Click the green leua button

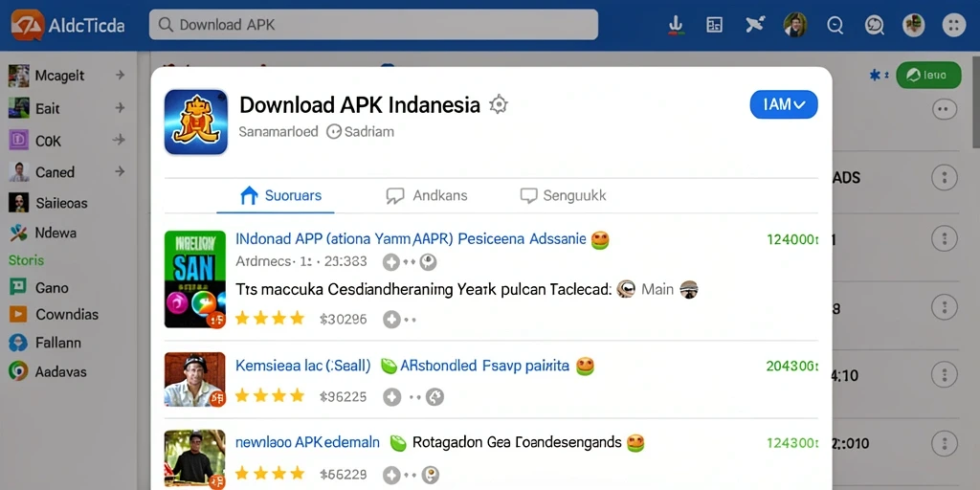pyautogui.click(x=928, y=76)
